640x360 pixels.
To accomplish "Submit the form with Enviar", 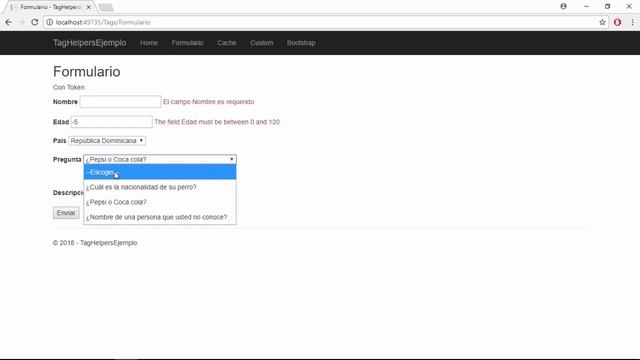I will 66,213.
